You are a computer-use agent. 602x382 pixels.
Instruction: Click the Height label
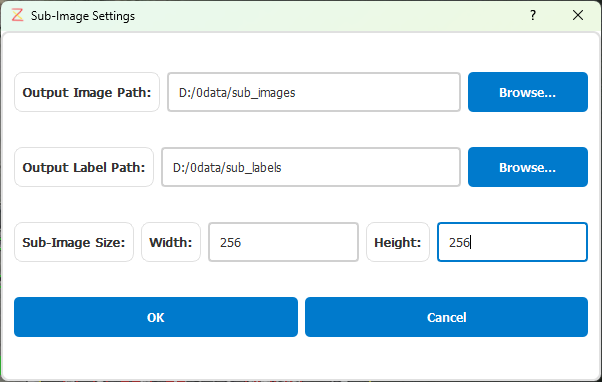click(398, 242)
